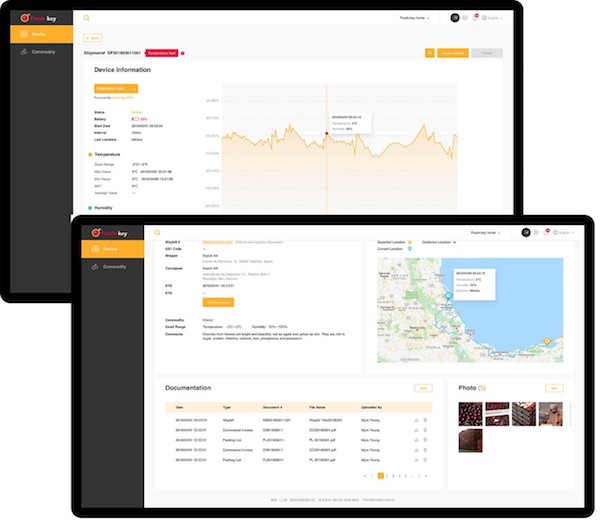Click the Back button above shipment number
Image resolution: width=600 pixels, height=520 pixels.
93,37
